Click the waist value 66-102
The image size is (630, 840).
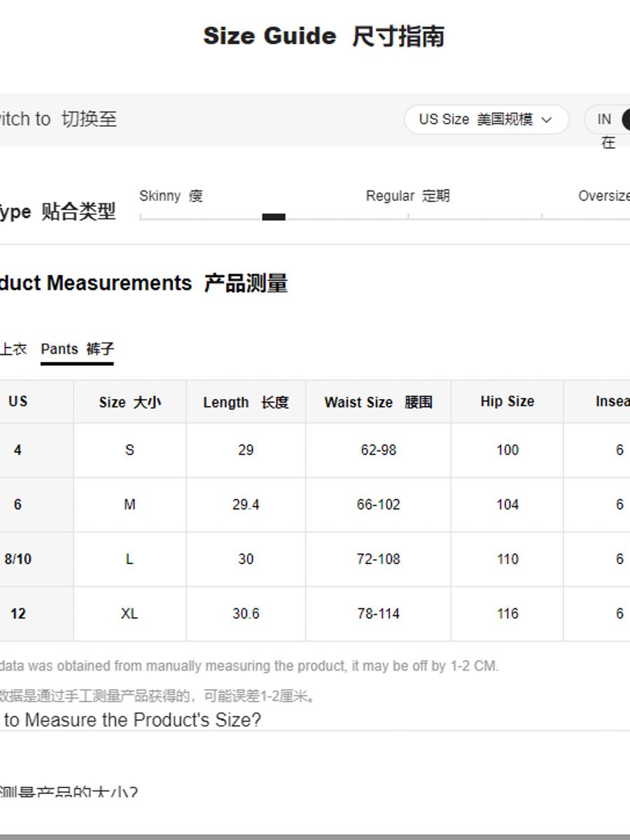pos(378,505)
